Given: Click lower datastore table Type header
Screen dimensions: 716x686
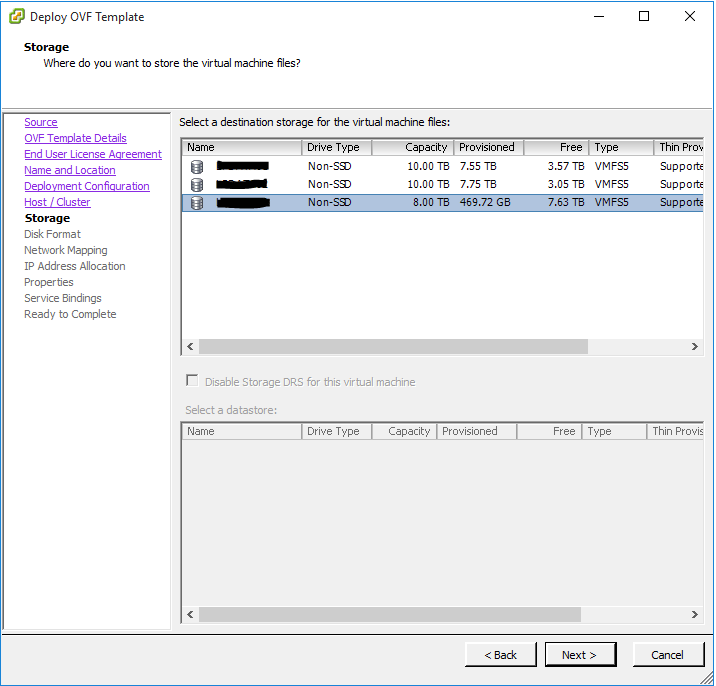Looking at the screenshot, I should (x=614, y=432).
